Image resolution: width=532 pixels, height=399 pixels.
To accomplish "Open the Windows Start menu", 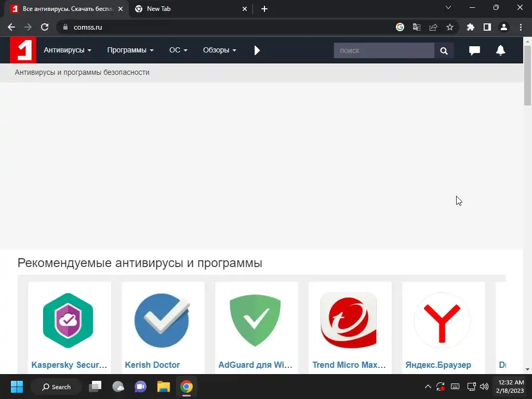I will [17, 387].
